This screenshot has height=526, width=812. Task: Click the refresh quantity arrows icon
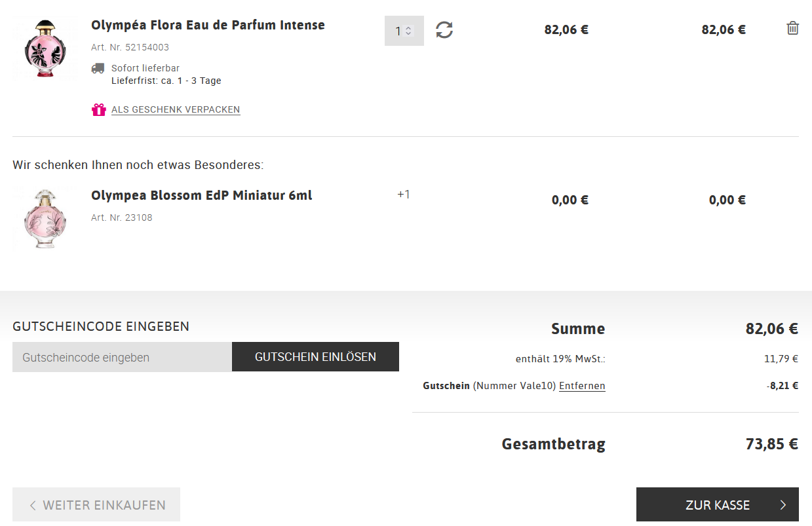point(444,30)
